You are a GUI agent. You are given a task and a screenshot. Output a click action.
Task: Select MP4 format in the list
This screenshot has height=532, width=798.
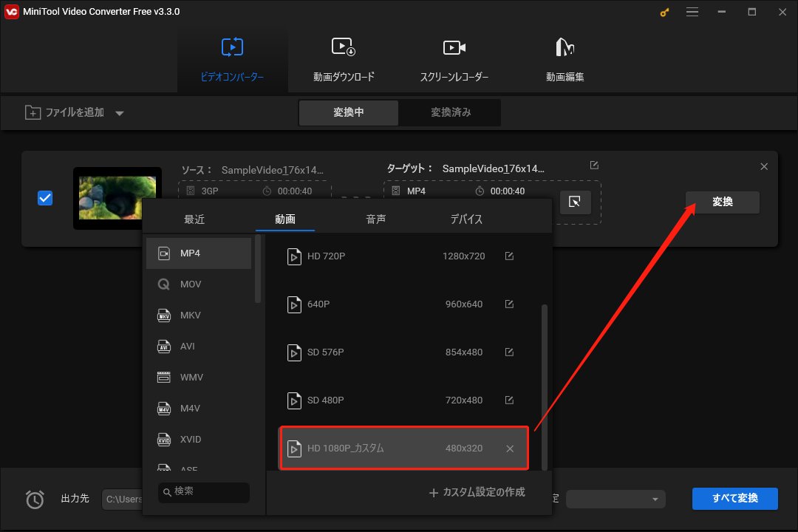click(x=199, y=253)
